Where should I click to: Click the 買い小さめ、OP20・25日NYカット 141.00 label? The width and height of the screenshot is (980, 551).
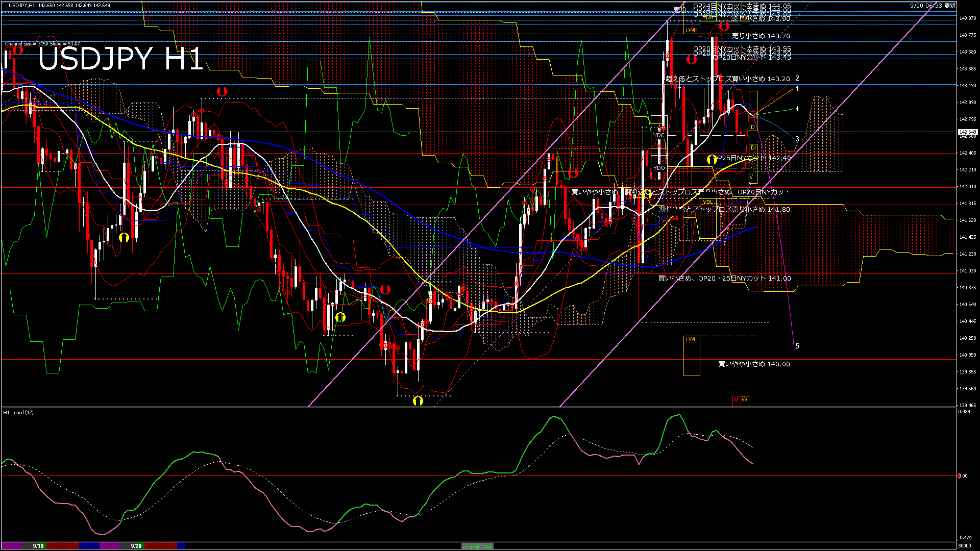[x=725, y=279]
